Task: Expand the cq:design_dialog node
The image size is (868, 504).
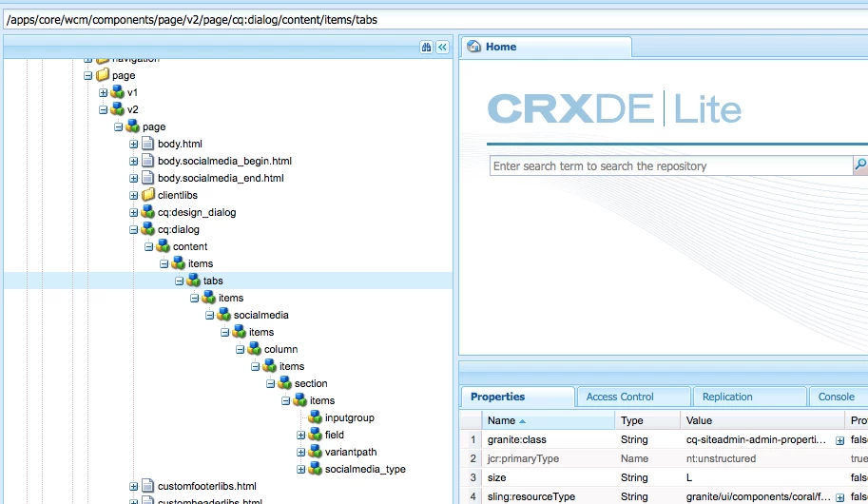Action: pos(133,212)
